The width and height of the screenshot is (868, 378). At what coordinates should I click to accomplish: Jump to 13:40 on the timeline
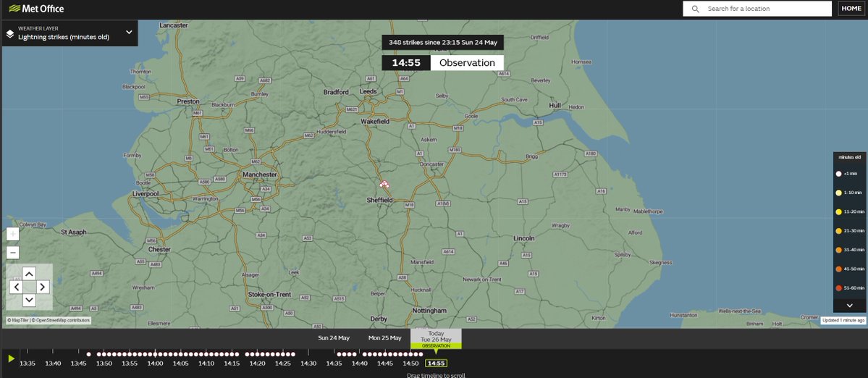point(53,364)
